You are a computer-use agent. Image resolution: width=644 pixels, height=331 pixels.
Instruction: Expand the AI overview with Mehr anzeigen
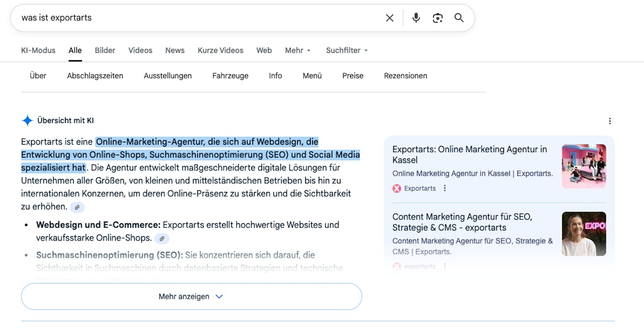[x=191, y=296]
